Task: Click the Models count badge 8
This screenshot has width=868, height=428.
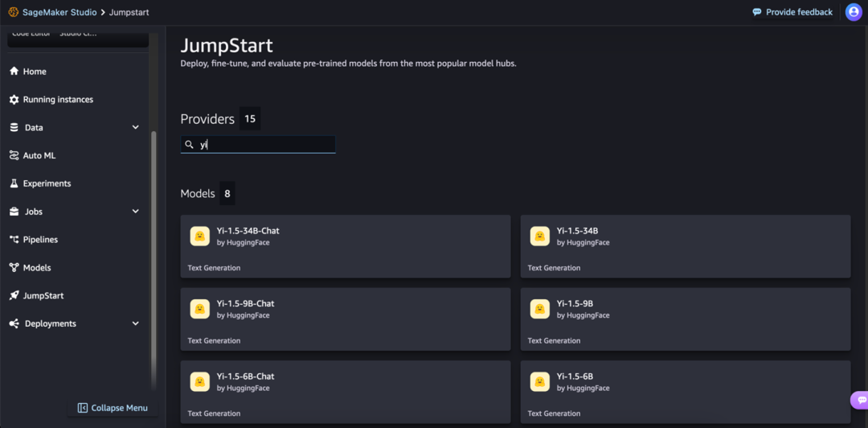Action: 227,194
